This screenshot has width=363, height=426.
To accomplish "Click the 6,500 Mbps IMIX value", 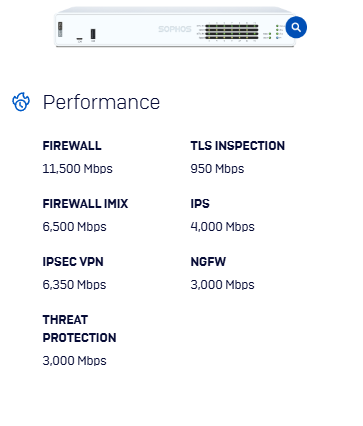I will click(74, 227).
